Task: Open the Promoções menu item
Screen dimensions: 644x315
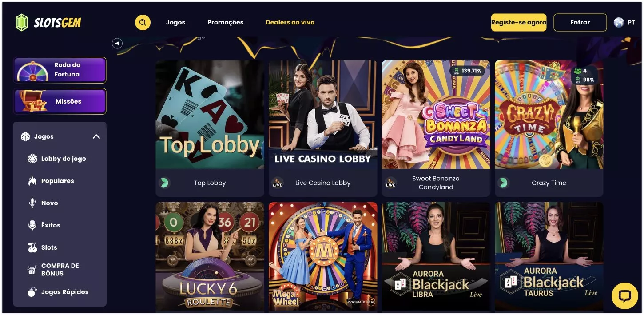Action: pos(225,22)
